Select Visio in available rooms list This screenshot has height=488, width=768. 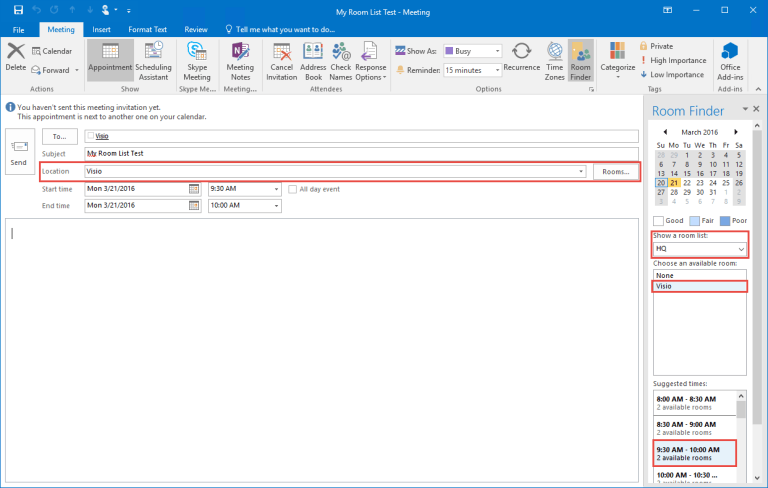(x=699, y=286)
